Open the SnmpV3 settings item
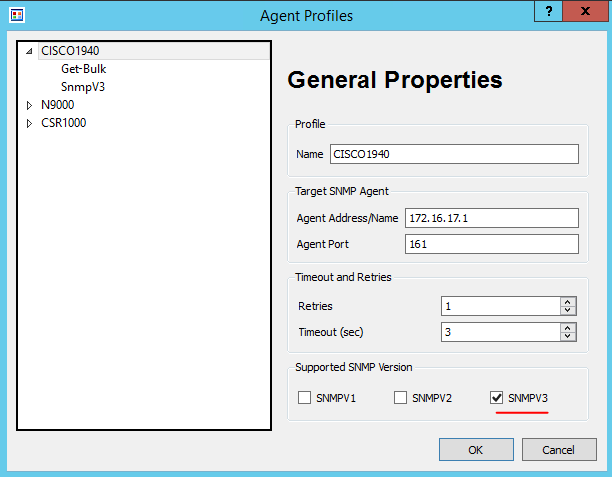612x478 pixels. click(83, 87)
